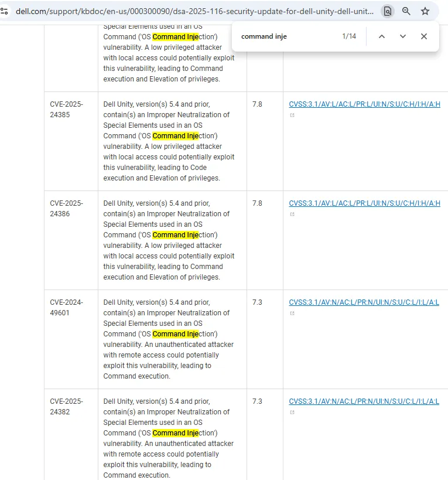Click the 7.8 score in the CVE-2025-24386 row
448x480 pixels.
tap(257, 203)
